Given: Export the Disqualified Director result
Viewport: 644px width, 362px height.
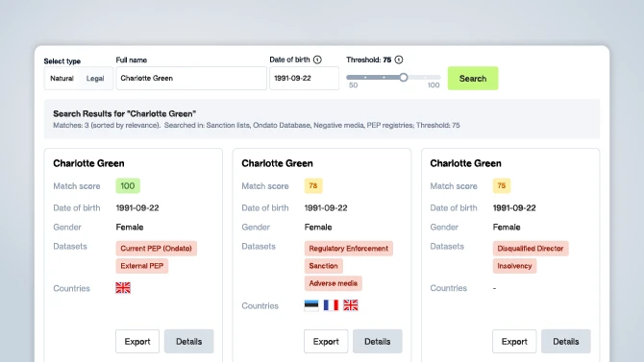Looking at the screenshot, I should tap(514, 342).
